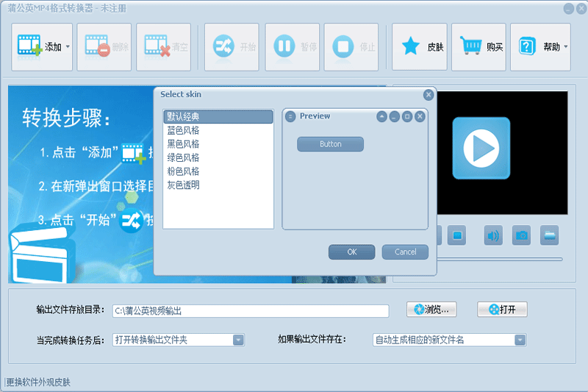Click the player progress slider
The image size is (588, 392).
click(x=500, y=259)
